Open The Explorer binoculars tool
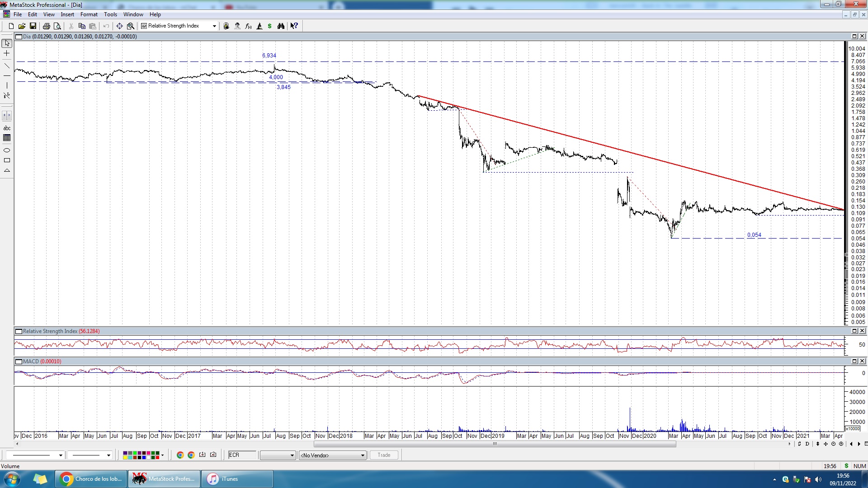The height and width of the screenshot is (488, 868). click(281, 26)
